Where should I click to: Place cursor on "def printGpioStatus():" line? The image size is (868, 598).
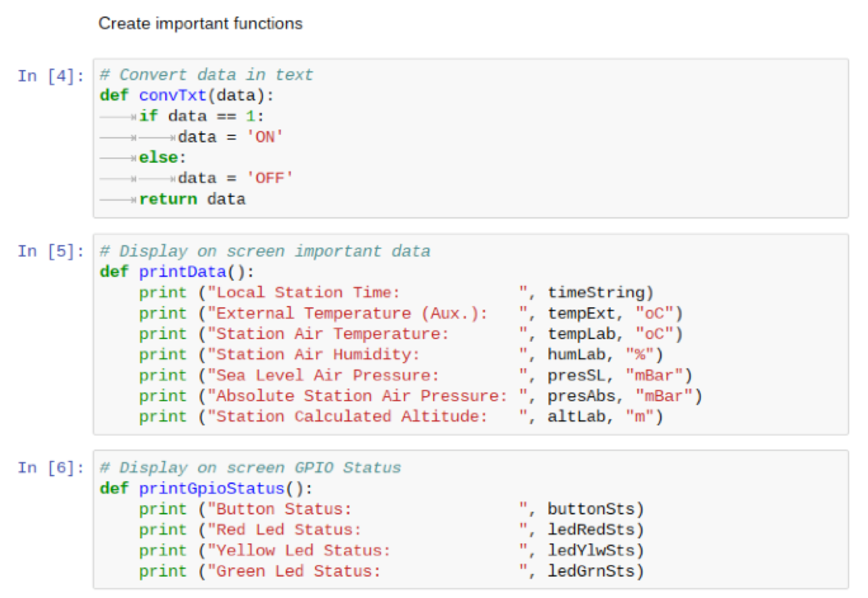click(x=206, y=489)
